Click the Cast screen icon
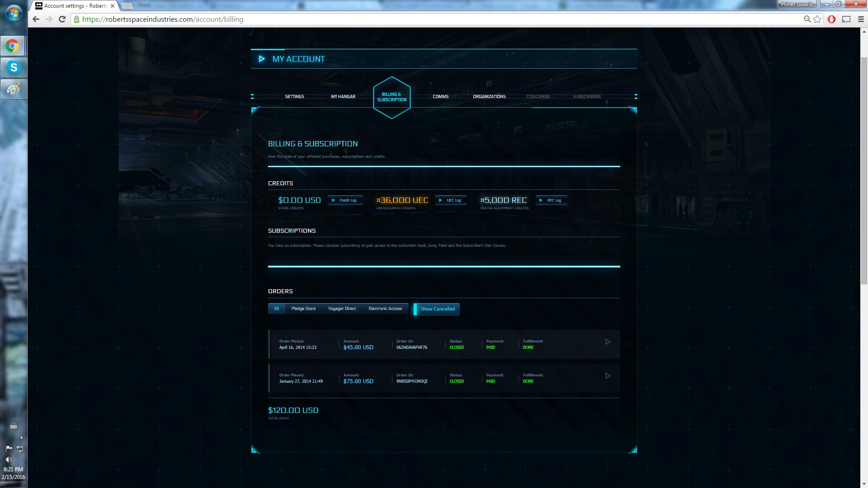 coord(846,19)
